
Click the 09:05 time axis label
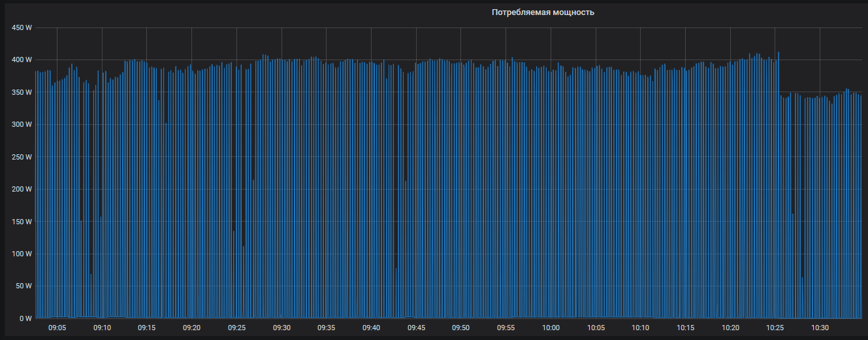57,328
